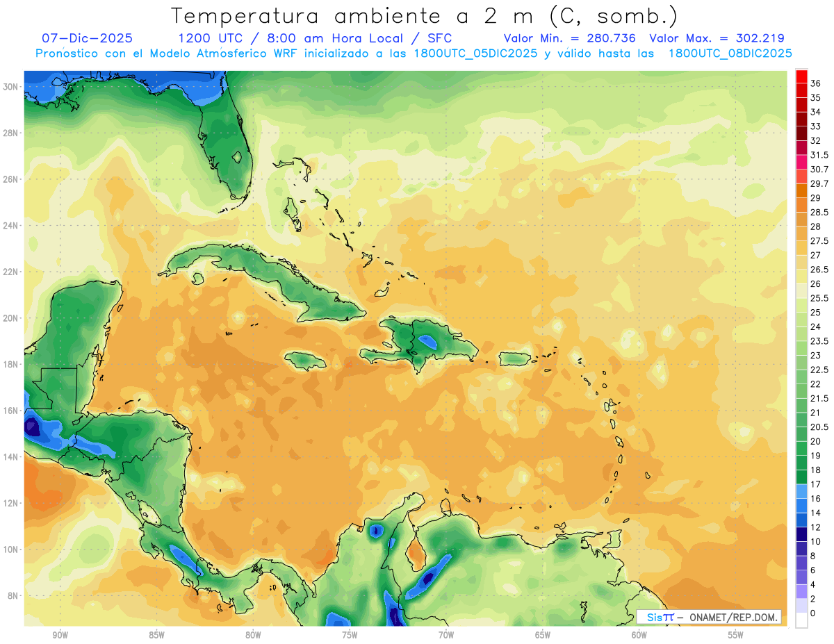Click the colorbar label '0'
This screenshot has width=834, height=644.
[813, 613]
